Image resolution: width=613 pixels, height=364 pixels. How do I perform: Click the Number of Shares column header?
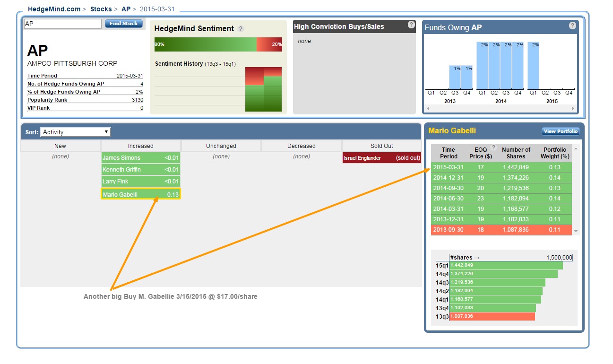[x=516, y=153]
